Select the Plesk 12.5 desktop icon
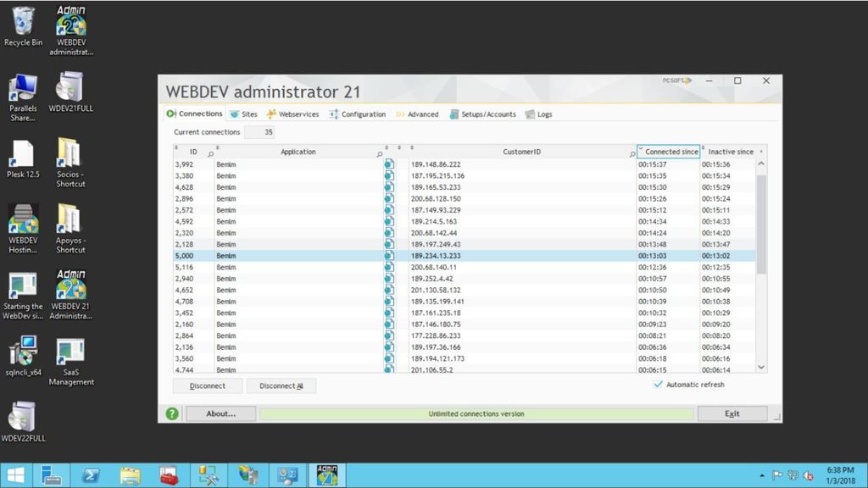Viewport: 868px width, 488px height. (x=23, y=159)
